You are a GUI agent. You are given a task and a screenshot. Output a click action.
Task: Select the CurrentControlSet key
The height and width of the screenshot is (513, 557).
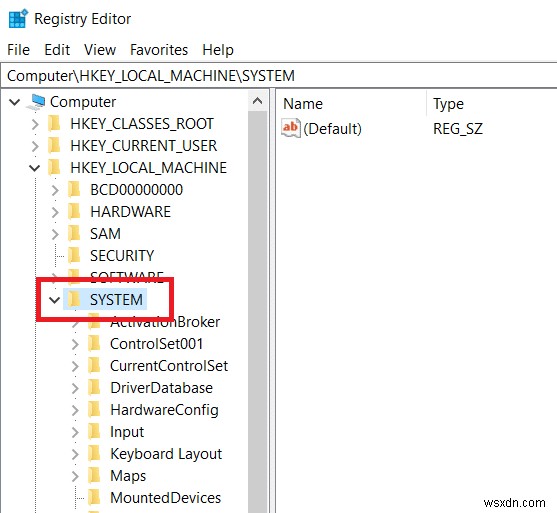[169, 367]
